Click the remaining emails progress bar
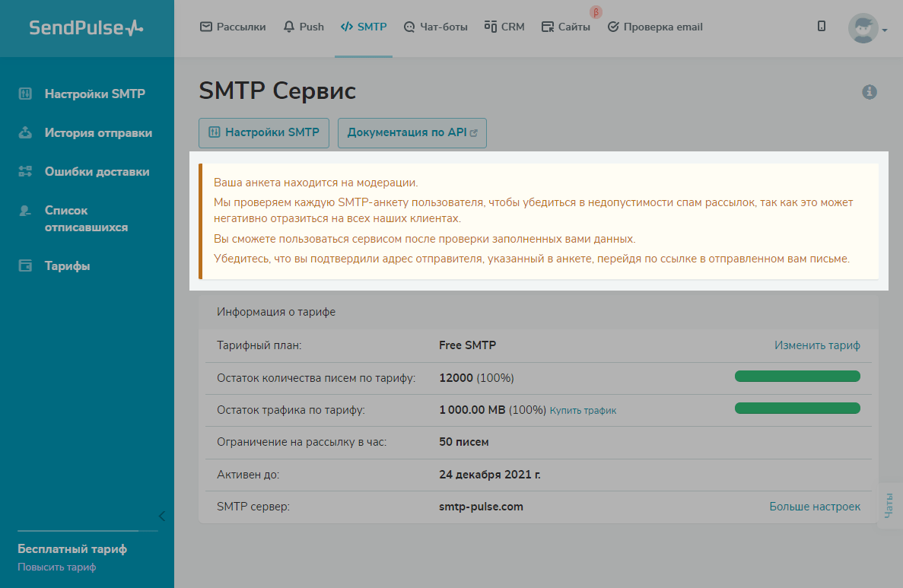The image size is (903, 588). coord(797,377)
